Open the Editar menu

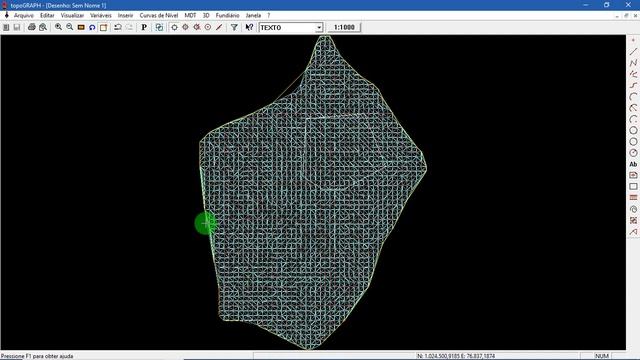47,16
